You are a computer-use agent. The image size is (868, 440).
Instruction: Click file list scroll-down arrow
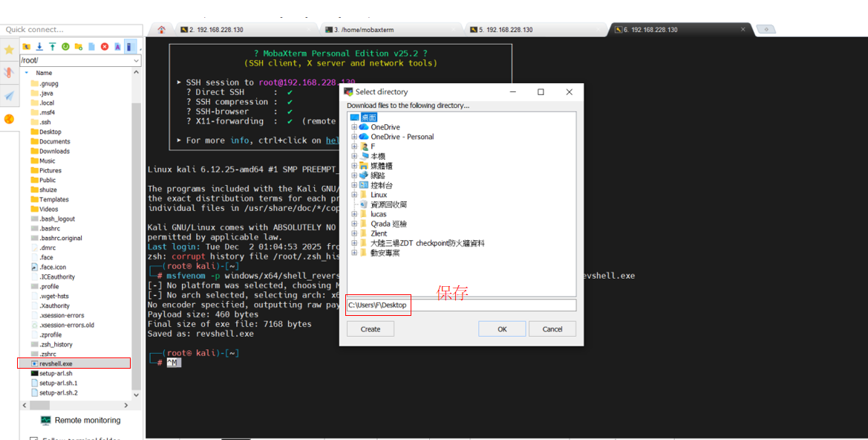(x=136, y=395)
